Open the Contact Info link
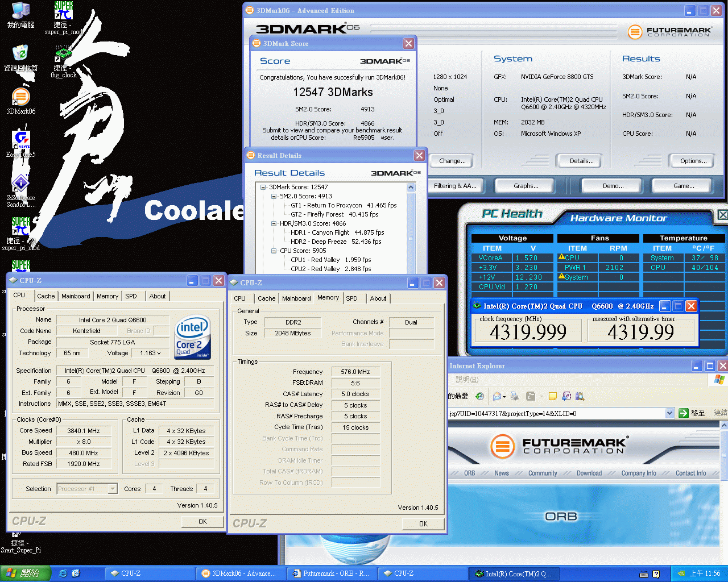728x582 pixels. coord(690,473)
